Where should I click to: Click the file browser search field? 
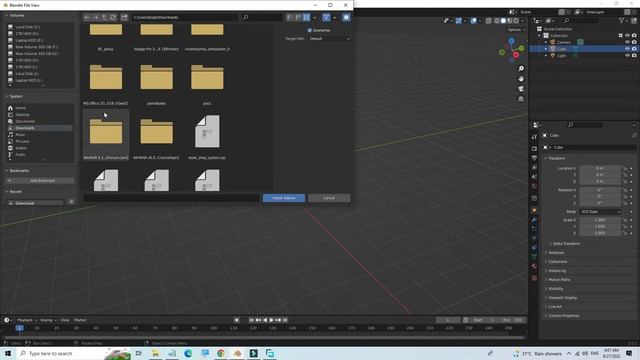(x=262, y=18)
